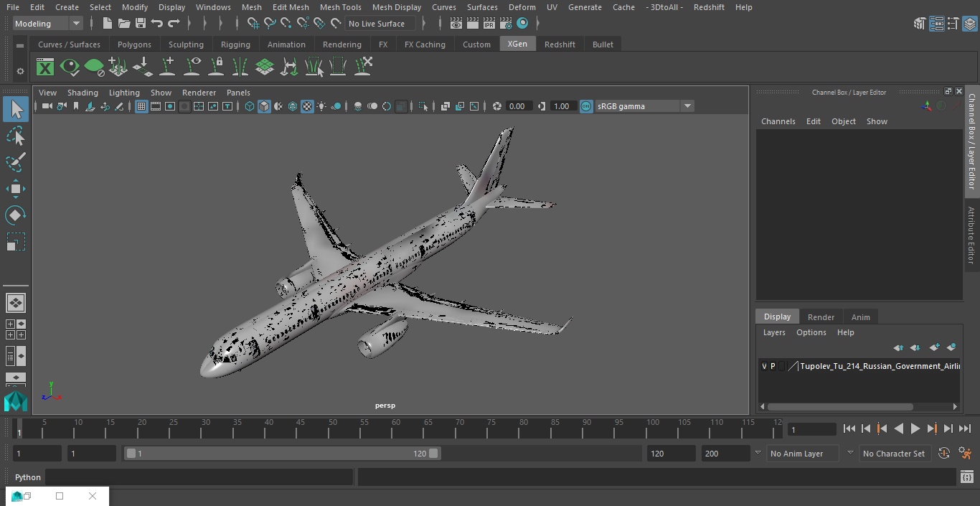Open the XGen editor window icon
The image size is (980, 506).
point(45,67)
